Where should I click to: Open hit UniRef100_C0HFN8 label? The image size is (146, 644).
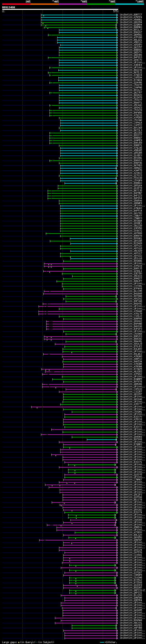click(131, 87)
